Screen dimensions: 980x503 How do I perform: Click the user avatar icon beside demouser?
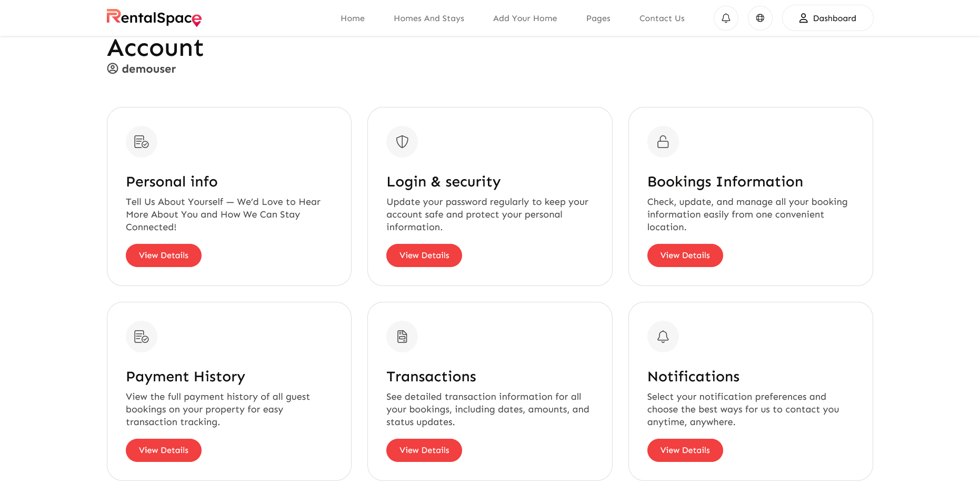point(113,68)
